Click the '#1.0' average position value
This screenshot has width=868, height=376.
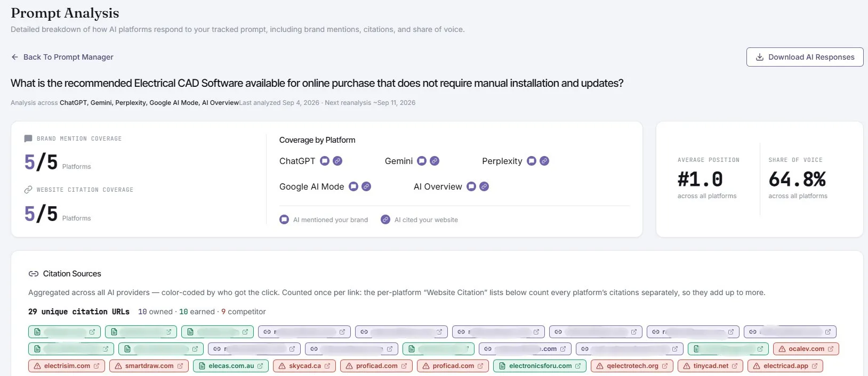click(x=700, y=179)
